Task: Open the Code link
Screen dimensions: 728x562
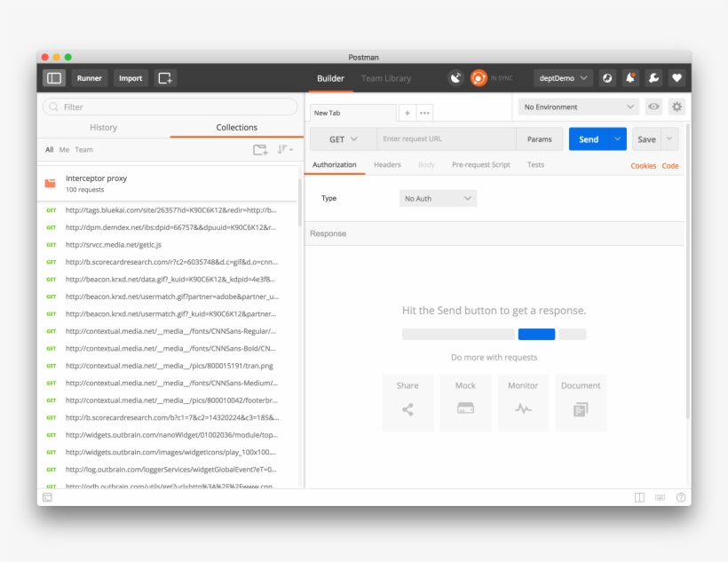Action: click(670, 166)
